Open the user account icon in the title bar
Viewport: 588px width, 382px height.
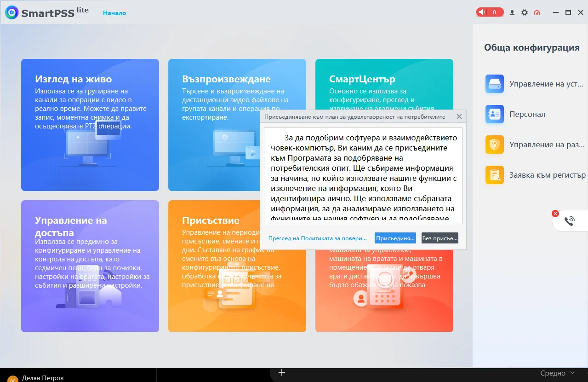[512, 13]
